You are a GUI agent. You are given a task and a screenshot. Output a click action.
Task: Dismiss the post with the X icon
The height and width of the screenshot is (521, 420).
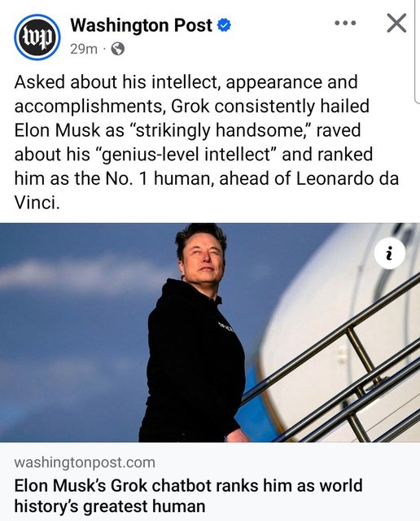[x=396, y=23]
